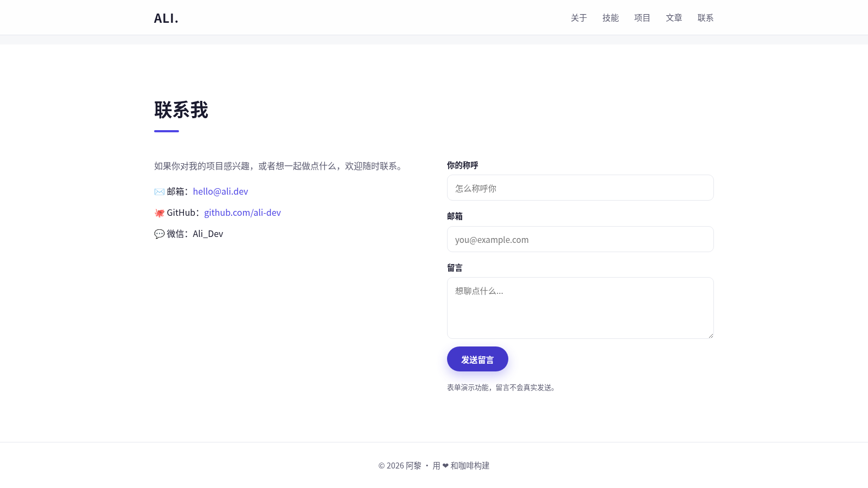Focus the you@example.com email field
The width and height of the screenshot is (868, 488).
tap(580, 239)
